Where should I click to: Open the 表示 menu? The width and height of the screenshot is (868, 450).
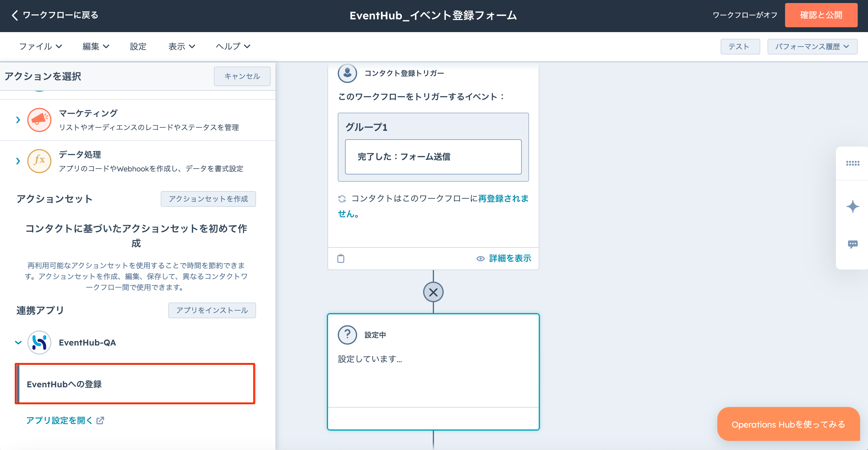tap(182, 47)
